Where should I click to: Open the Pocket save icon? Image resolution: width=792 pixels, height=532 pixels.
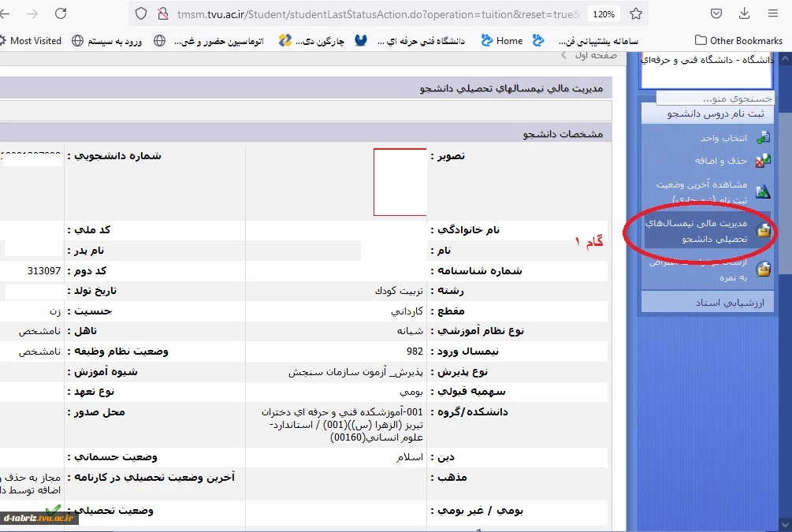(x=716, y=13)
